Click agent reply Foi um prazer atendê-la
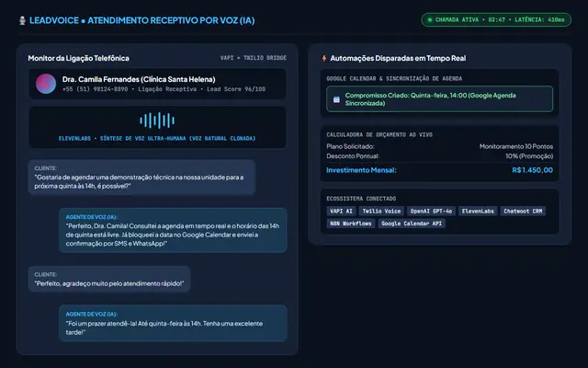 pyautogui.click(x=173, y=323)
